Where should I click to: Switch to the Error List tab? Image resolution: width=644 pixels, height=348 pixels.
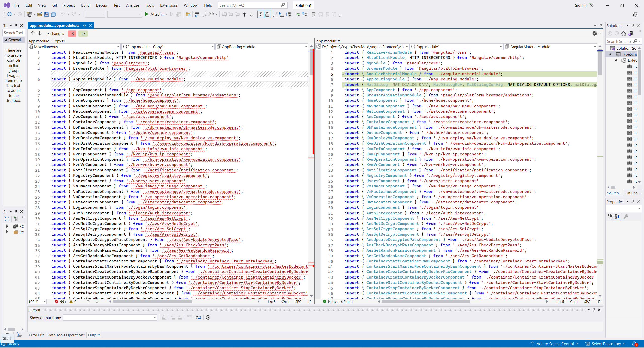click(36, 335)
